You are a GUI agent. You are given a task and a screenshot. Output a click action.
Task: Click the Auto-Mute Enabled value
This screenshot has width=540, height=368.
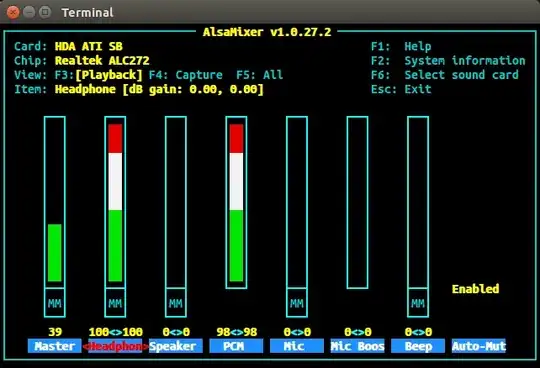pos(475,289)
